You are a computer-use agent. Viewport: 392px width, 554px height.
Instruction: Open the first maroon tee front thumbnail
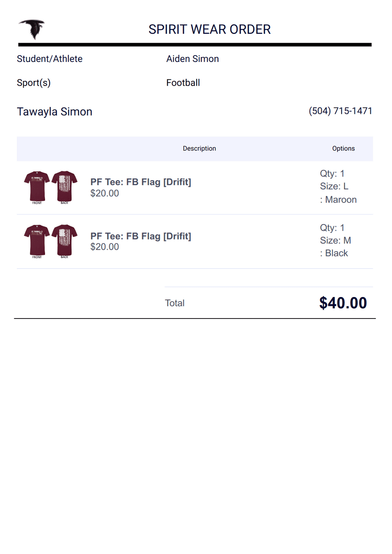[37, 187]
